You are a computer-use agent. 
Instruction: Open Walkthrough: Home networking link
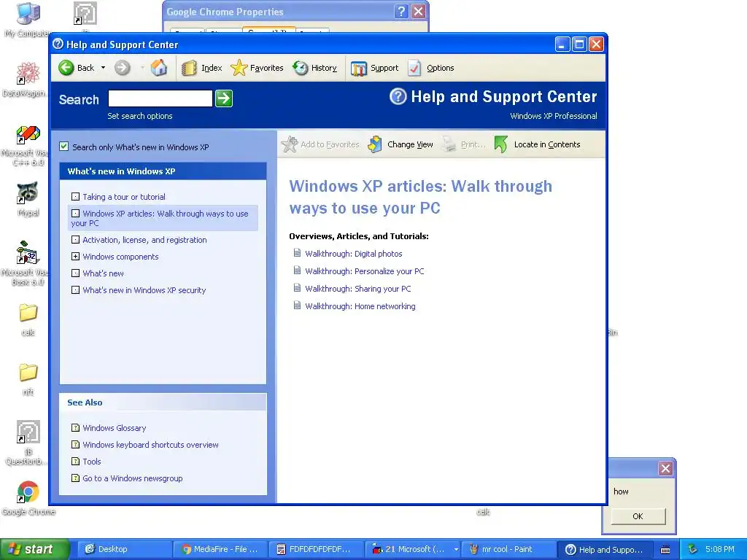click(x=360, y=306)
